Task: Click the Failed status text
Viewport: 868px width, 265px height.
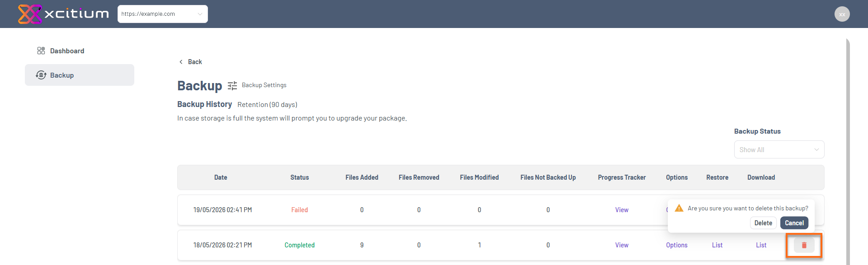Action: 299,210
